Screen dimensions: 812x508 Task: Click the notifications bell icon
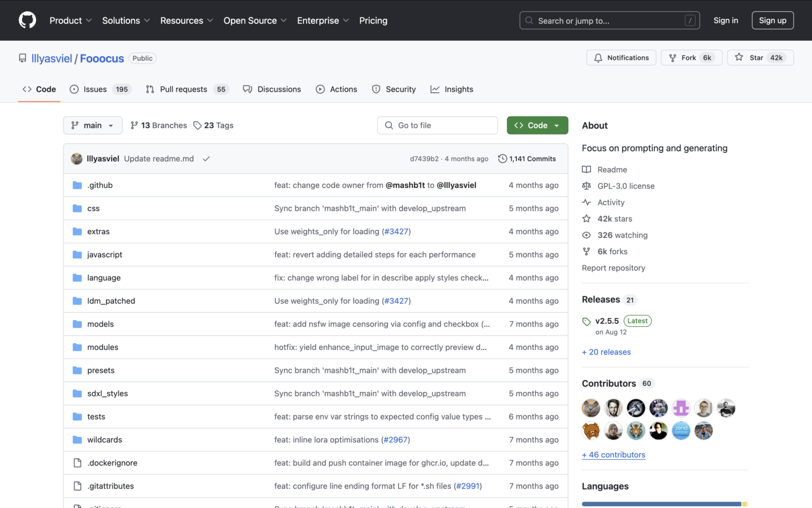click(x=598, y=58)
